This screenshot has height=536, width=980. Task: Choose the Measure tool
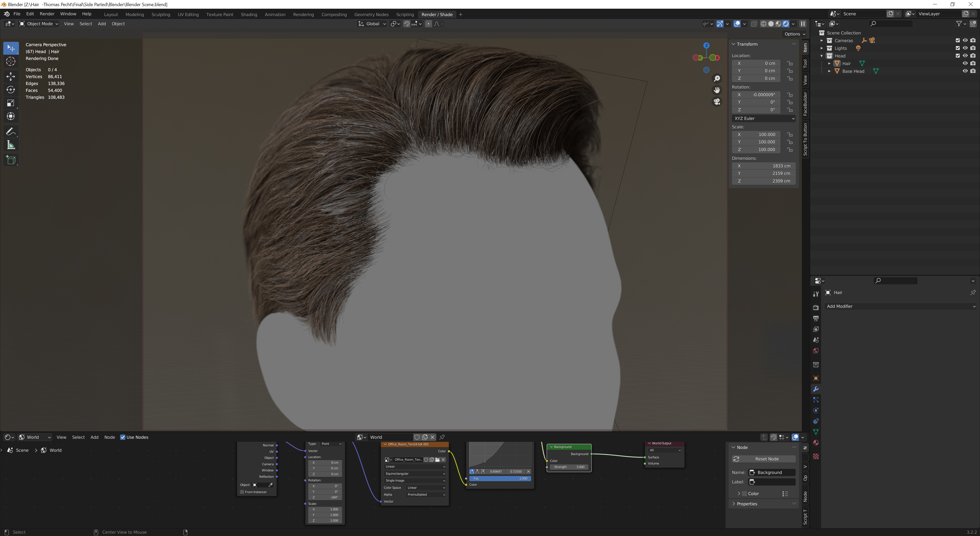click(11, 145)
